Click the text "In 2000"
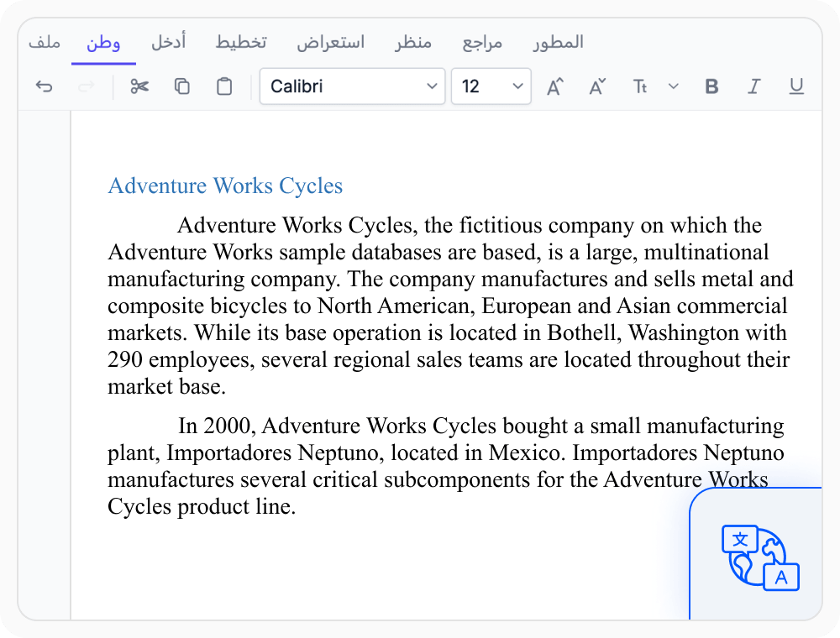Screen dimensions: 840x638 pyautogui.click(x=213, y=426)
